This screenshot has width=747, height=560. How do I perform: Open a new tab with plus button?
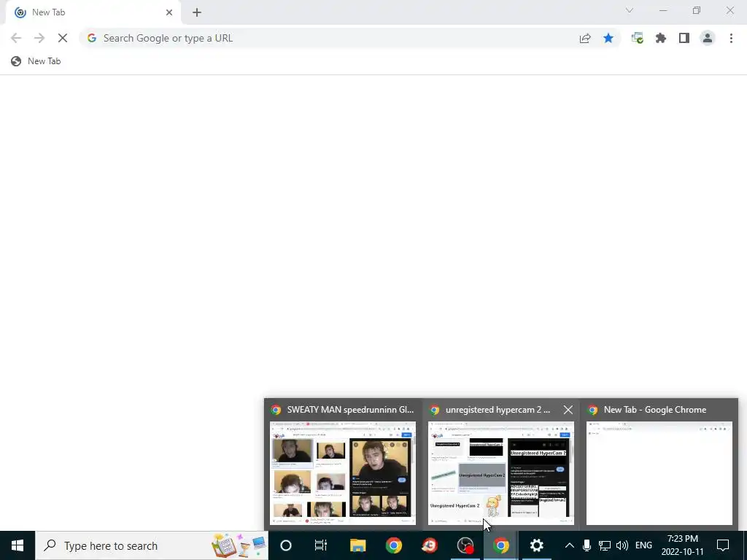coord(197,12)
